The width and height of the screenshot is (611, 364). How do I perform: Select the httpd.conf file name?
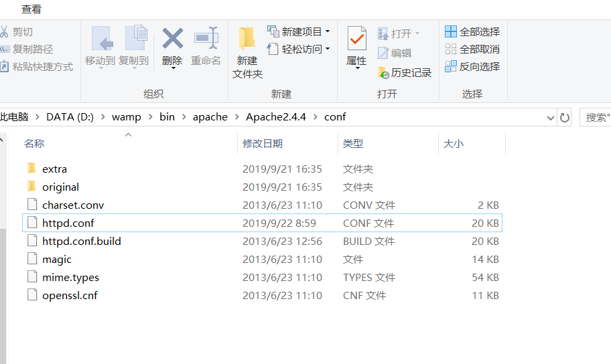(68, 223)
